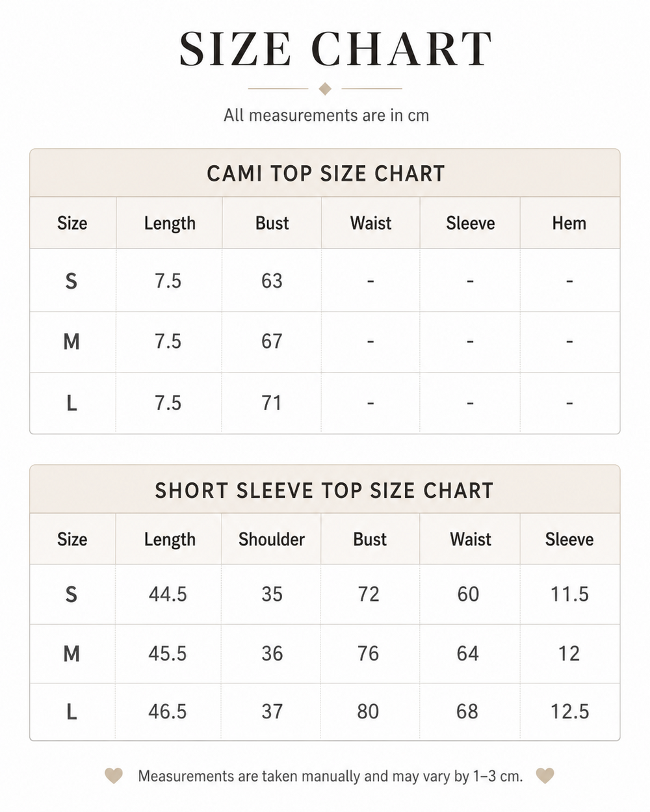The height and width of the screenshot is (812, 650).
Task: Click the Cami top size L bust value 71
Action: pyautogui.click(x=272, y=403)
